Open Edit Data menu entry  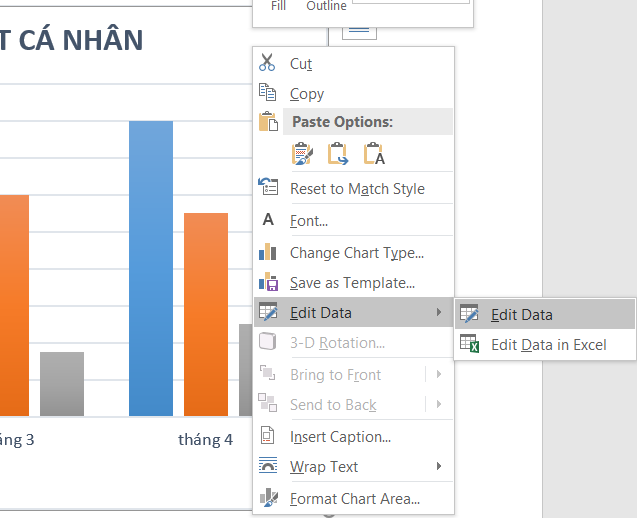(353, 312)
